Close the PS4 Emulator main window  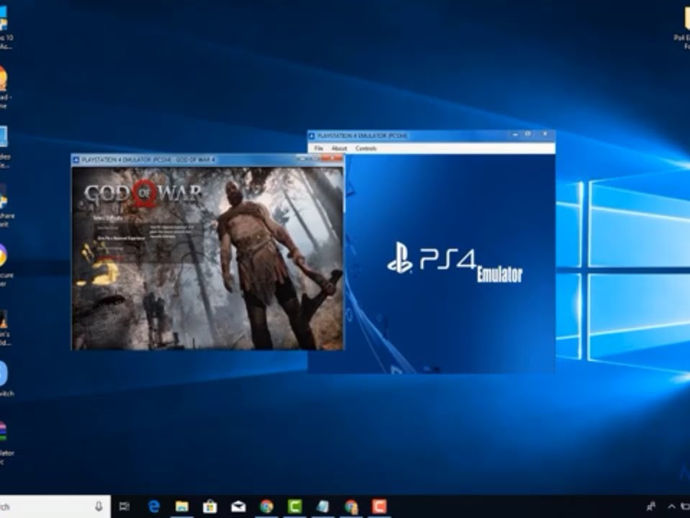(545, 134)
